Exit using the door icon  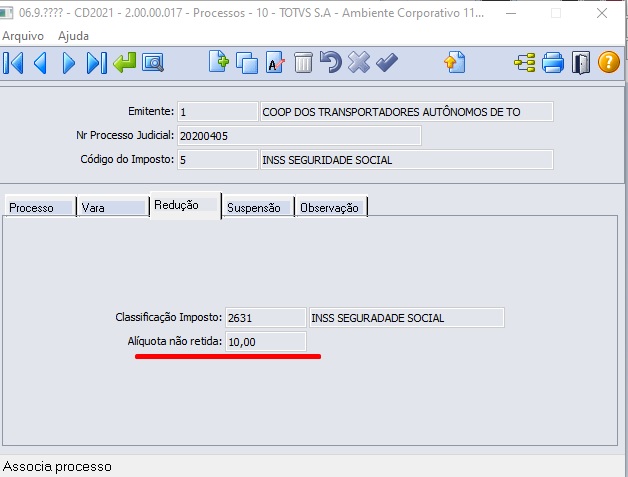click(581, 63)
